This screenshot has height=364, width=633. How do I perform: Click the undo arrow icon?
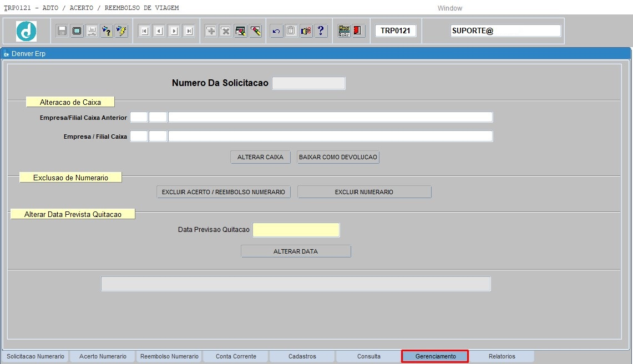[276, 31]
